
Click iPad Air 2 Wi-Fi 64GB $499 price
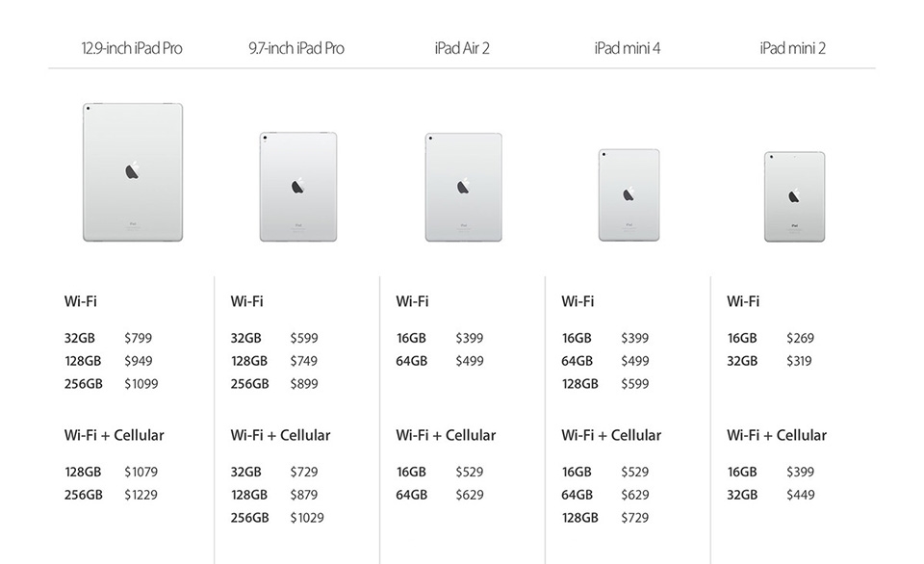[x=469, y=361]
